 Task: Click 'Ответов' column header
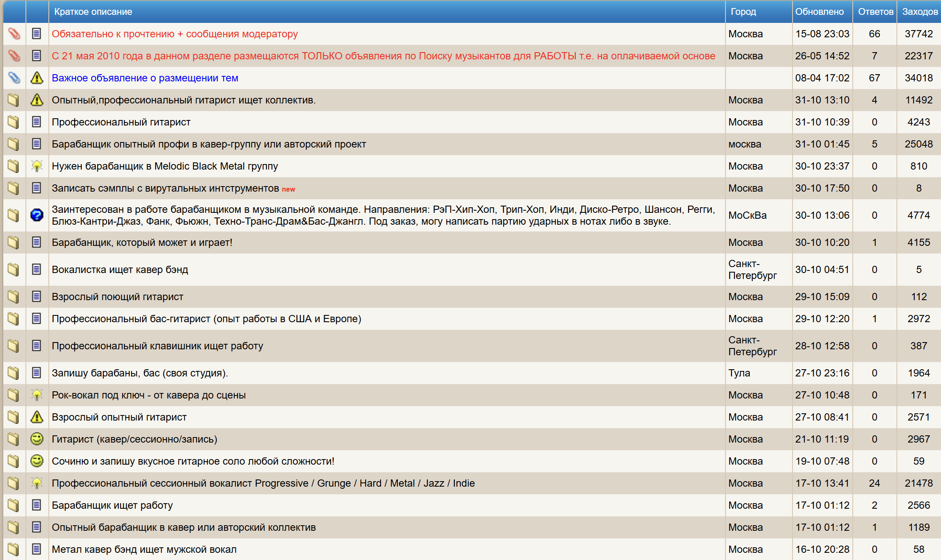coord(875,12)
